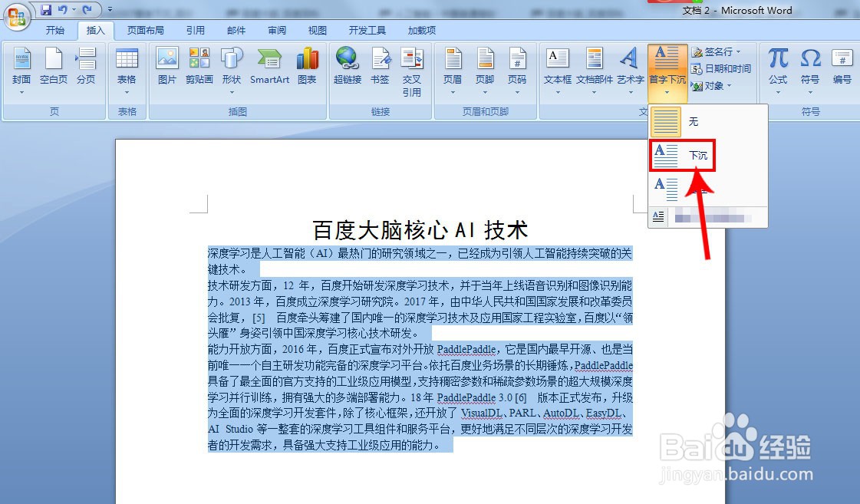The image size is (860, 504).
Task: Select the 插入 ribbon tab
Action: pyautogui.click(x=95, y=30)
